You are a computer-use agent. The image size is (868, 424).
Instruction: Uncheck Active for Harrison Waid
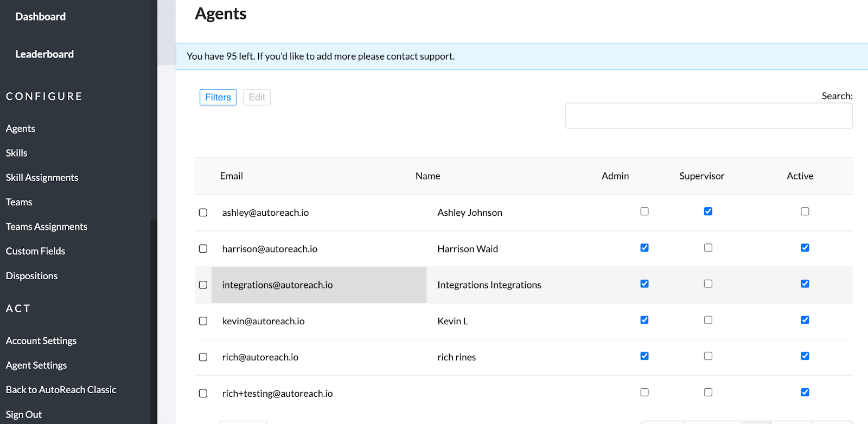pos(805,248)
